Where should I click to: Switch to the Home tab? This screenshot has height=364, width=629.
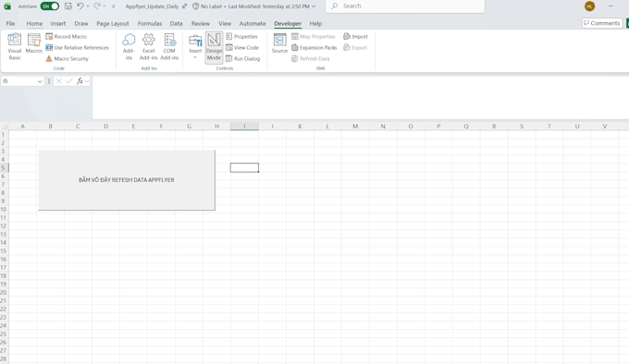34,24
